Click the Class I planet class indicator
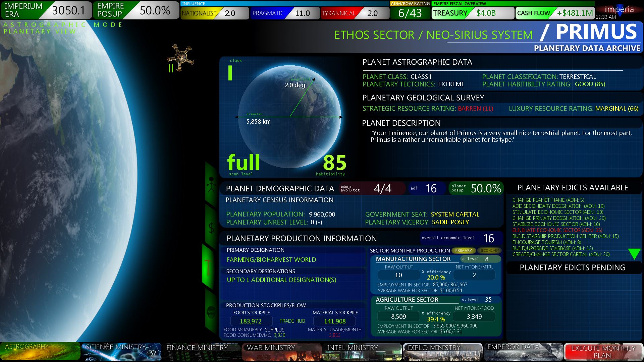 click(230, 73)
